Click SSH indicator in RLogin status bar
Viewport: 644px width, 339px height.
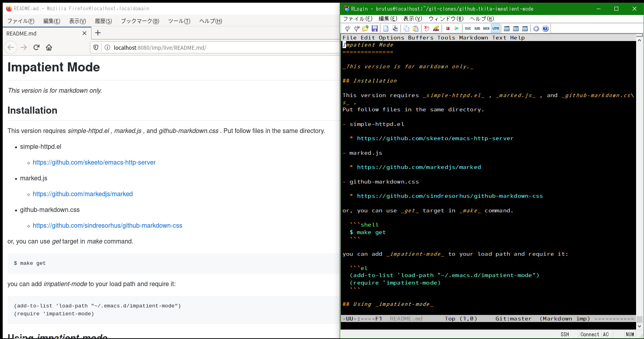tap(565, 334)
